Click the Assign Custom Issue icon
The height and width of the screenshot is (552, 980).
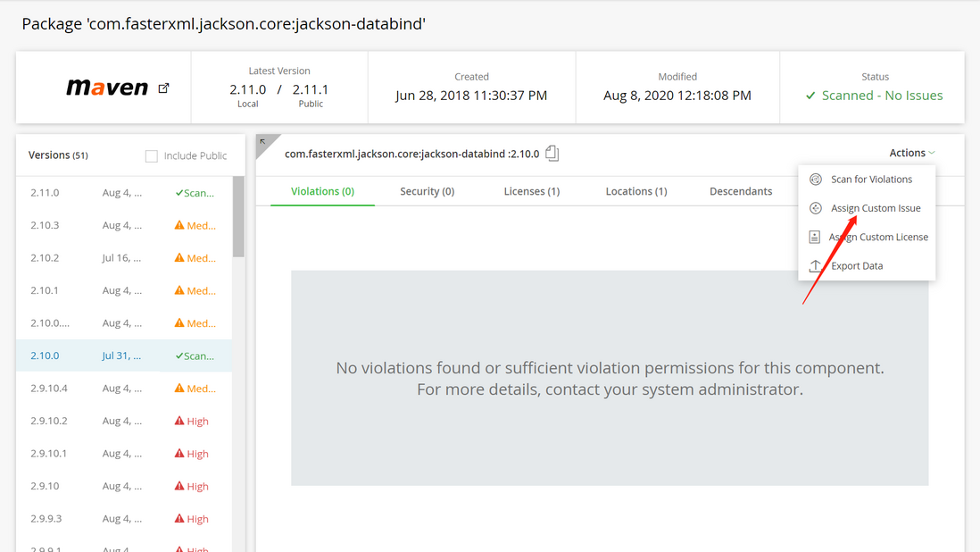pyautogui.click(x=816, y=208)
